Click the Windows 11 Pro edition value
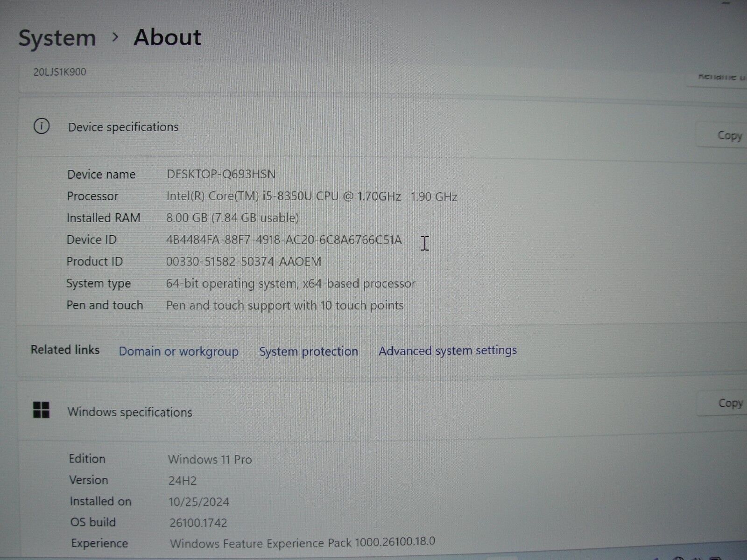This screenshot has width=747, height=560. click(210, 459)
